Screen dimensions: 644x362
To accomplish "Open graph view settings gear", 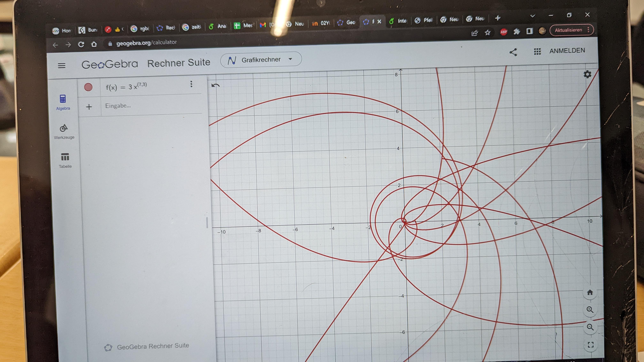I will click(587, 74).
